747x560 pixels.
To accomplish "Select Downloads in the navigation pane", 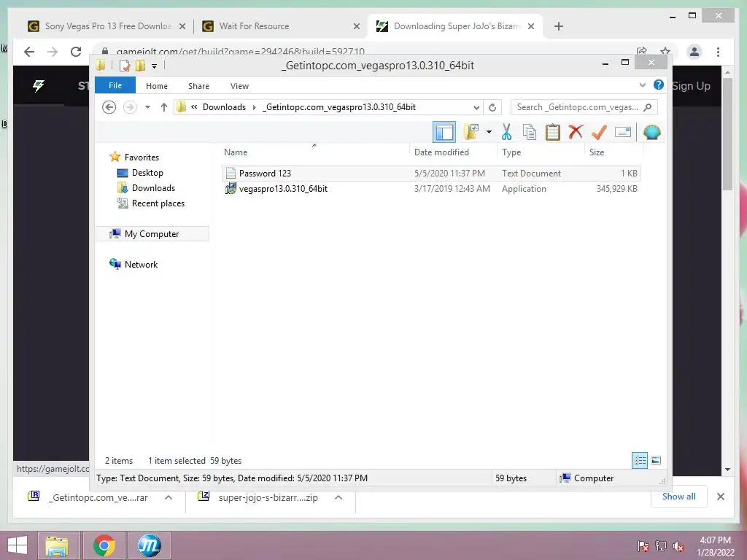I will coord(153,188).
